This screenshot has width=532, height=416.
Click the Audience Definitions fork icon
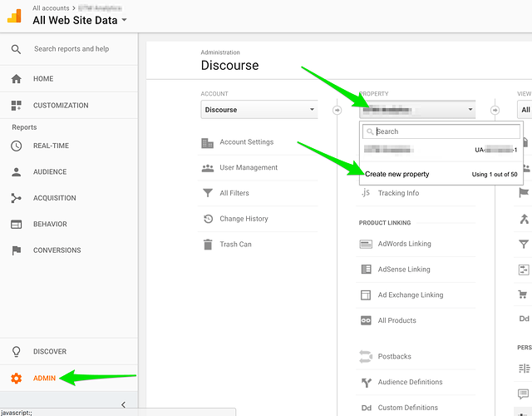pos(366,383)
